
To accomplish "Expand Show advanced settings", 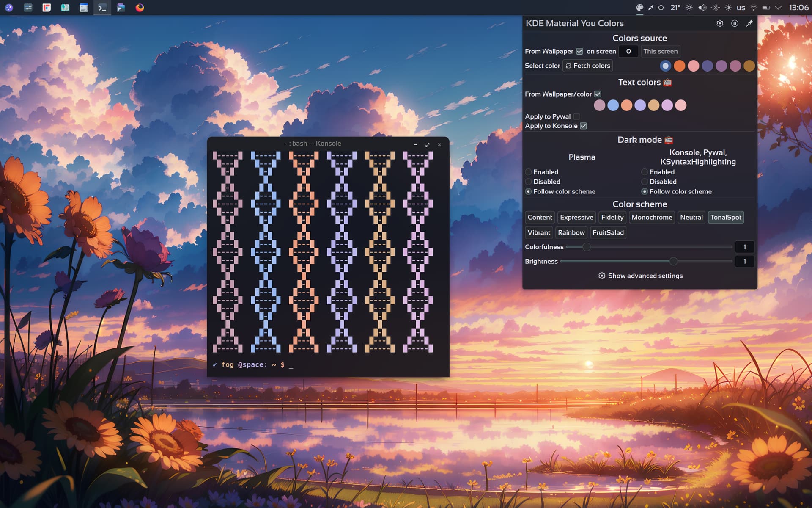I will [640, 276].
